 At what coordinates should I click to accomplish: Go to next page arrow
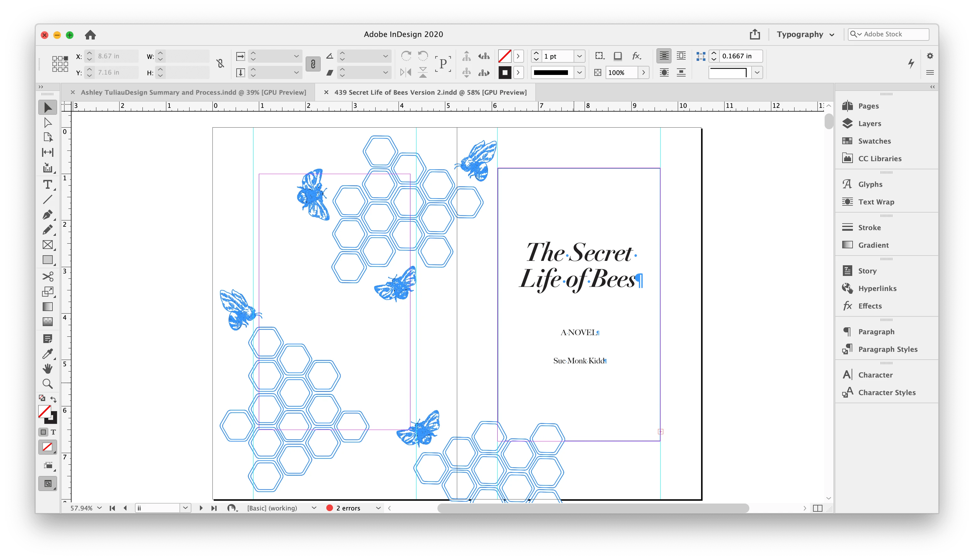(x=201, y=508)
